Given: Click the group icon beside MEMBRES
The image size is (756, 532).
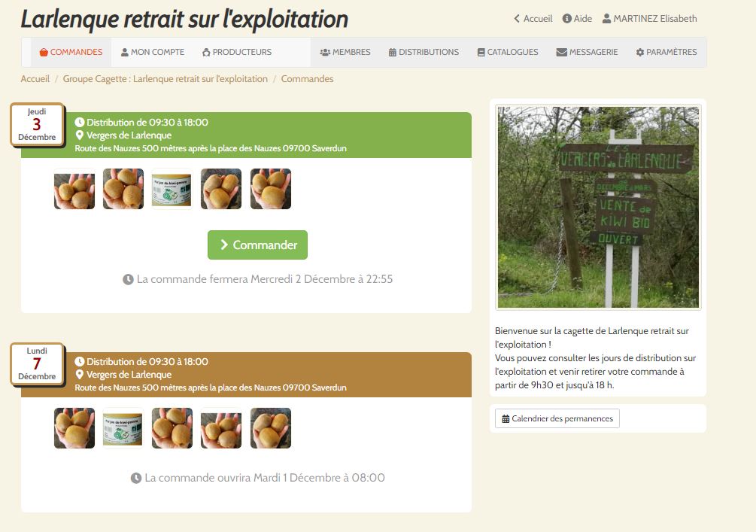Looking at the screenshot, I should (325, 52).
